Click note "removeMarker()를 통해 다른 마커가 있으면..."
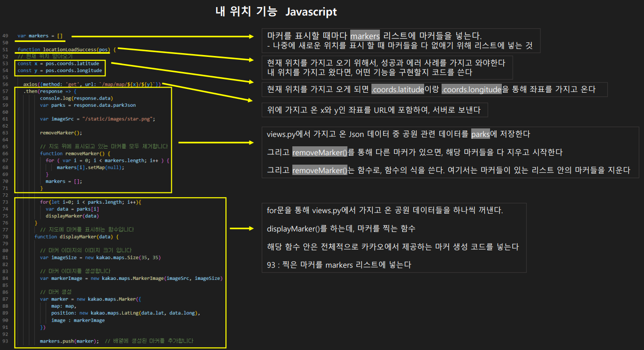 click(415, 152)
